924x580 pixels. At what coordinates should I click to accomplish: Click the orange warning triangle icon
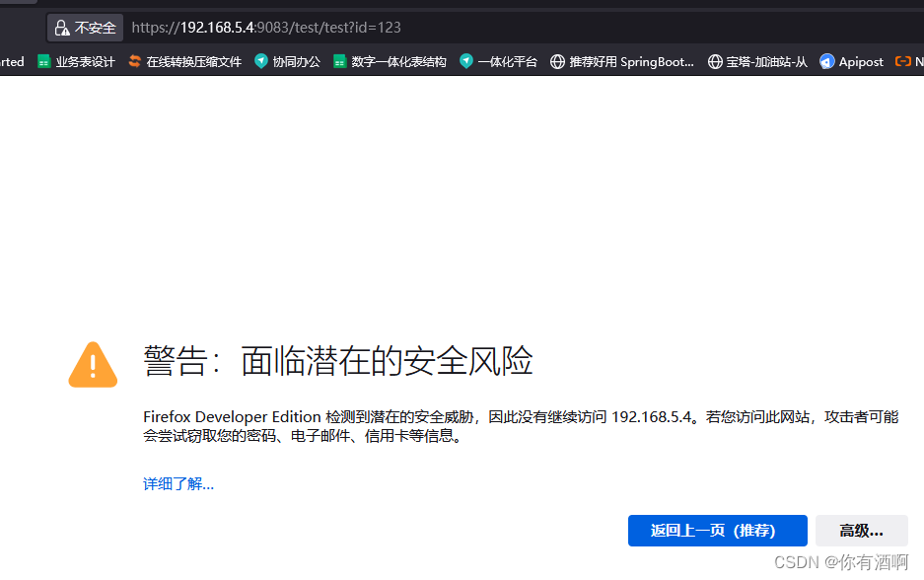[92, 365]
